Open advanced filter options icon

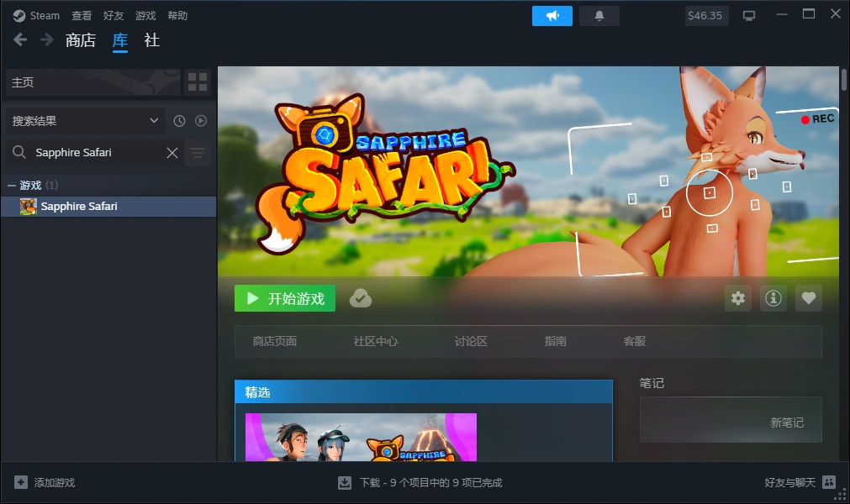click(x=198, y=153)
